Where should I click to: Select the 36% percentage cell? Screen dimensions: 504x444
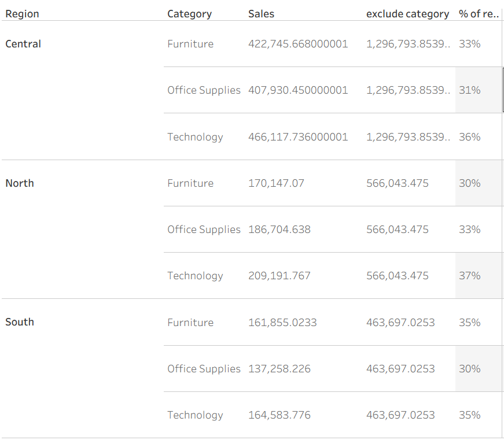pyautogui.click(x=469, y=137)
